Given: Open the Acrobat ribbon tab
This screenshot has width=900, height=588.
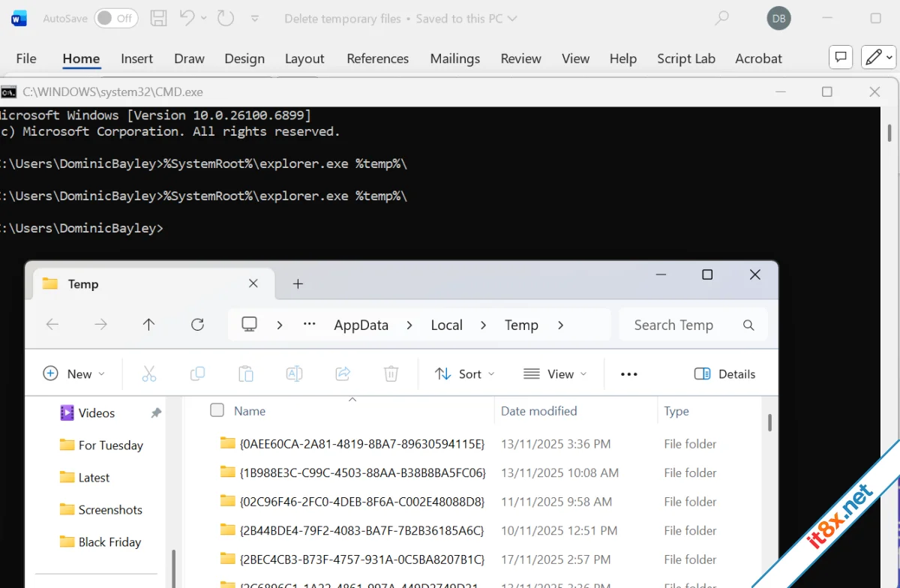Looking at the screenshot, I should (758, 58).
